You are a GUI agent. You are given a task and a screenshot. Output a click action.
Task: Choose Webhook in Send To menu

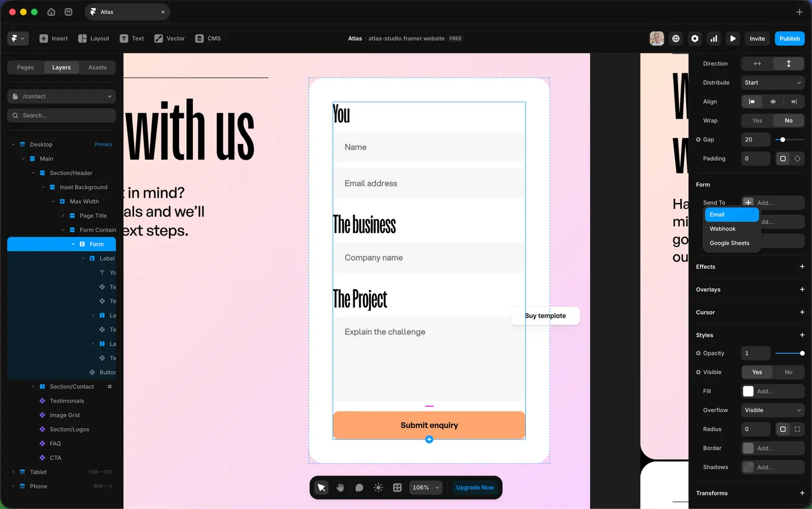click(x=732, y=229)
